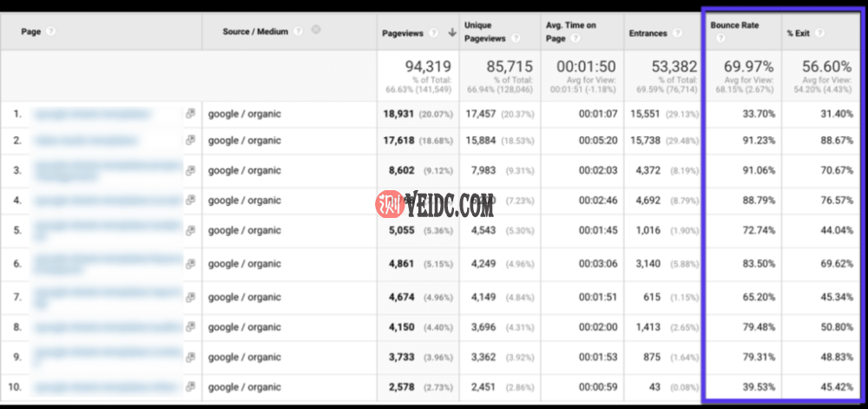868x409 pixels.
Task: Select google / organic in row 5
Action: pos(244,230)
